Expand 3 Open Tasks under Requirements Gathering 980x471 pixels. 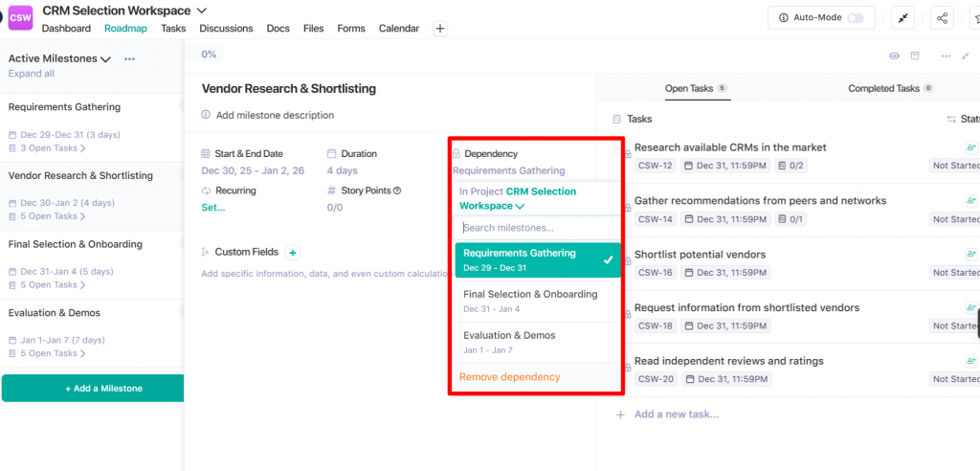pos(48,148)
